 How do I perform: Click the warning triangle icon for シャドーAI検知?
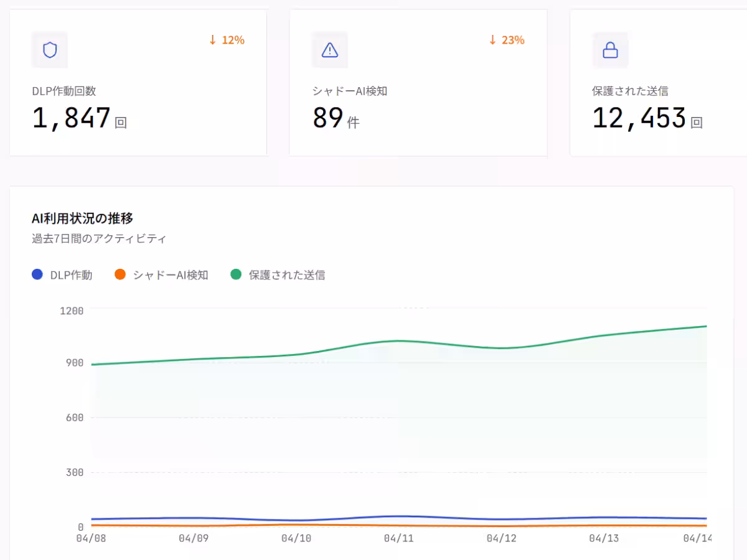(330, 50)
